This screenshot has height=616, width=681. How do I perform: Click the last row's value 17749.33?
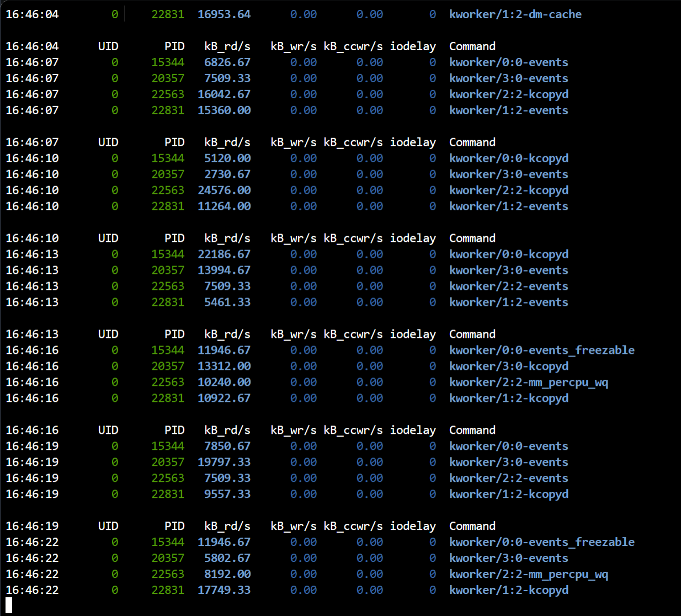pos(224,590)
